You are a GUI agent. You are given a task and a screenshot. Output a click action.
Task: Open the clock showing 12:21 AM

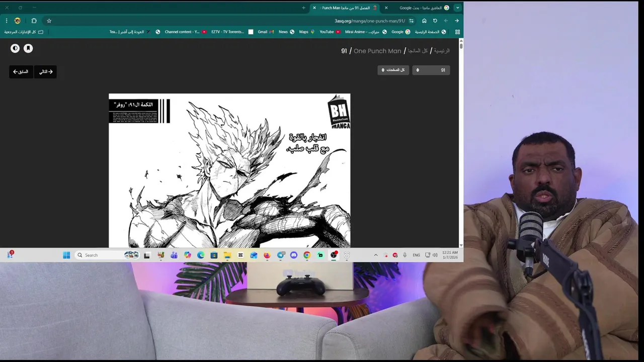[x=450, y=255]
